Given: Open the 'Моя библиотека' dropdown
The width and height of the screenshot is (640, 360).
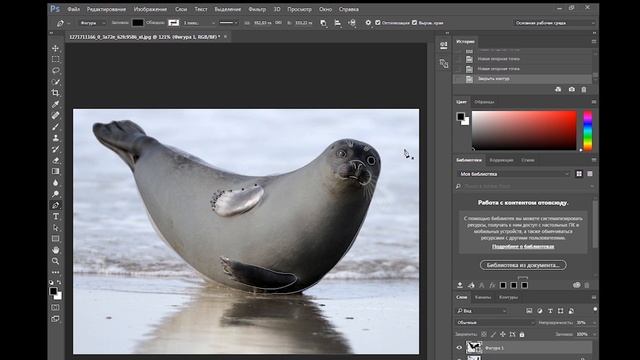Looking at the screenshot, I should tap(513, 174).
